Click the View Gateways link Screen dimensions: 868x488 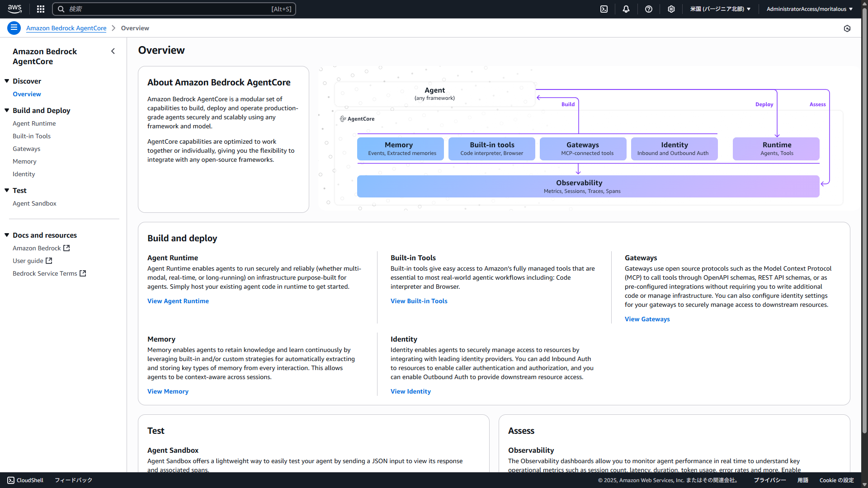point(647,319)
